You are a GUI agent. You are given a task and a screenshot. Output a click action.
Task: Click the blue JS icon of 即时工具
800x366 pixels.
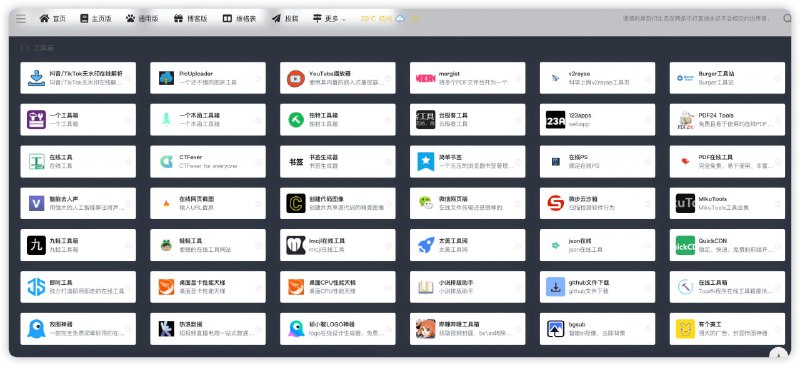(36, 287)
